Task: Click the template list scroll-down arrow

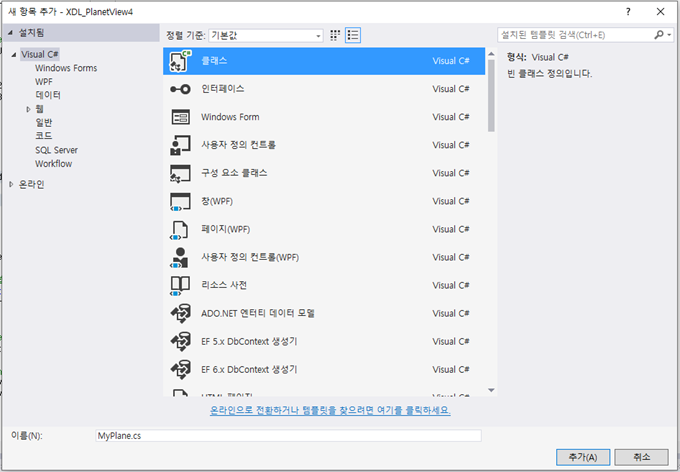Action: click(x=491, y=390)
